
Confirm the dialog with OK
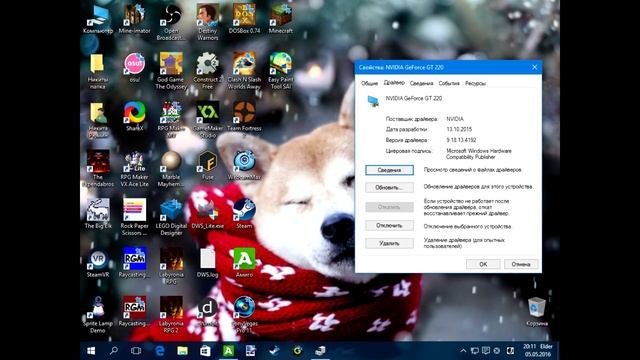tap(483, 264)
